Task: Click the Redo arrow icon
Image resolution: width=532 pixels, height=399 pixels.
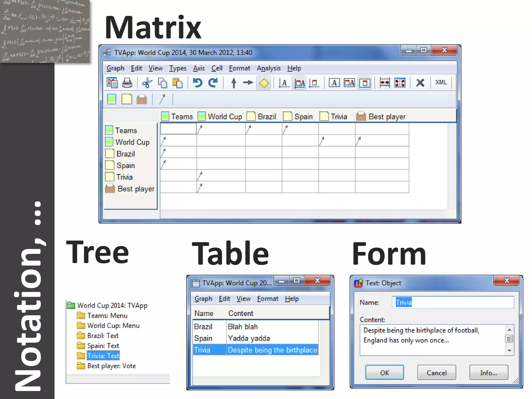Action: tap(213, 83)
